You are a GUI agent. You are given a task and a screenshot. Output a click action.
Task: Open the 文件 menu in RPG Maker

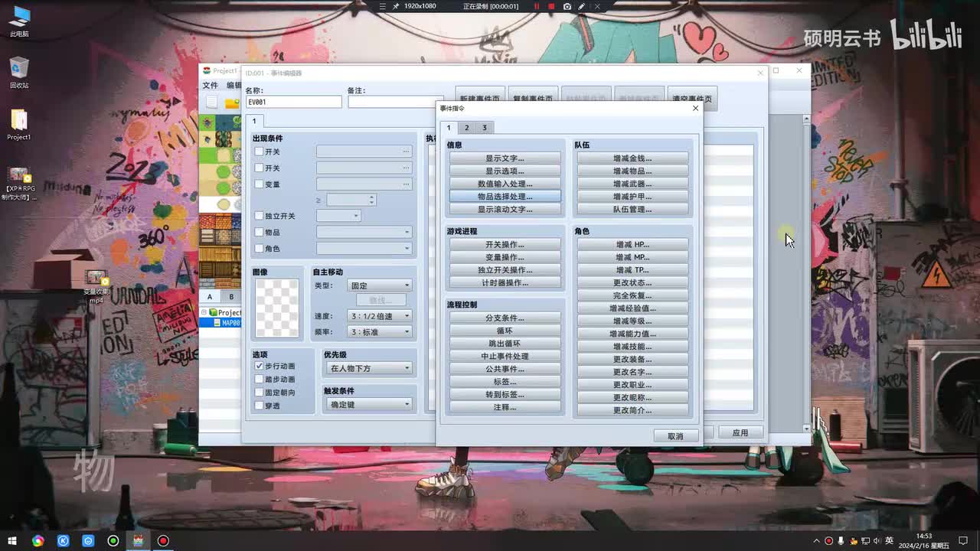click(x=210, y=86)
